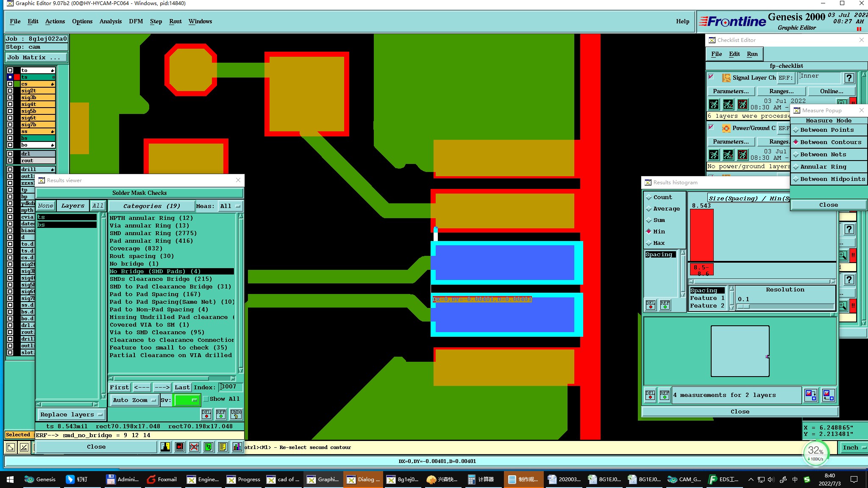
Task: Open the DFM menu
Action: point(136,21)
